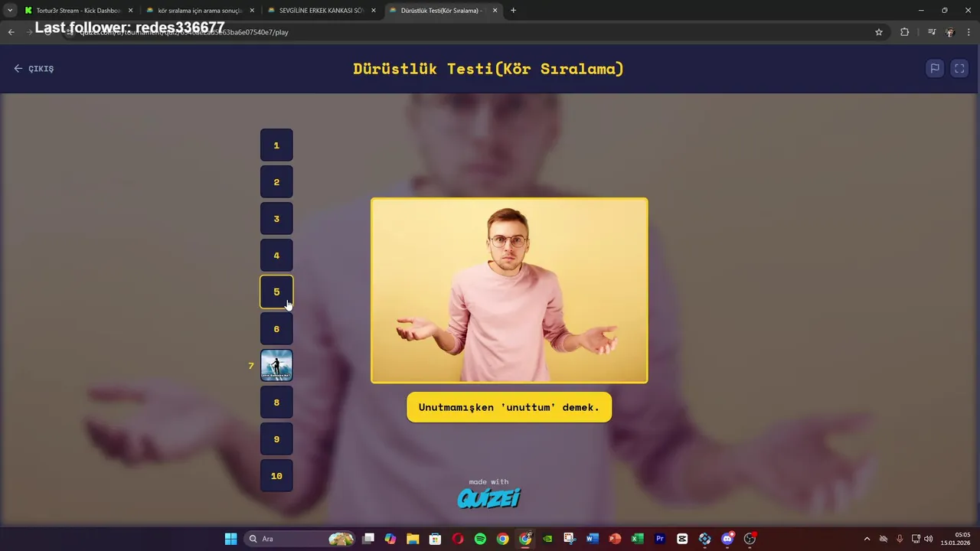Open first Google Chrome taskbar icon
Viewport: 980px width, 551px height.
[x=502, y=539]
